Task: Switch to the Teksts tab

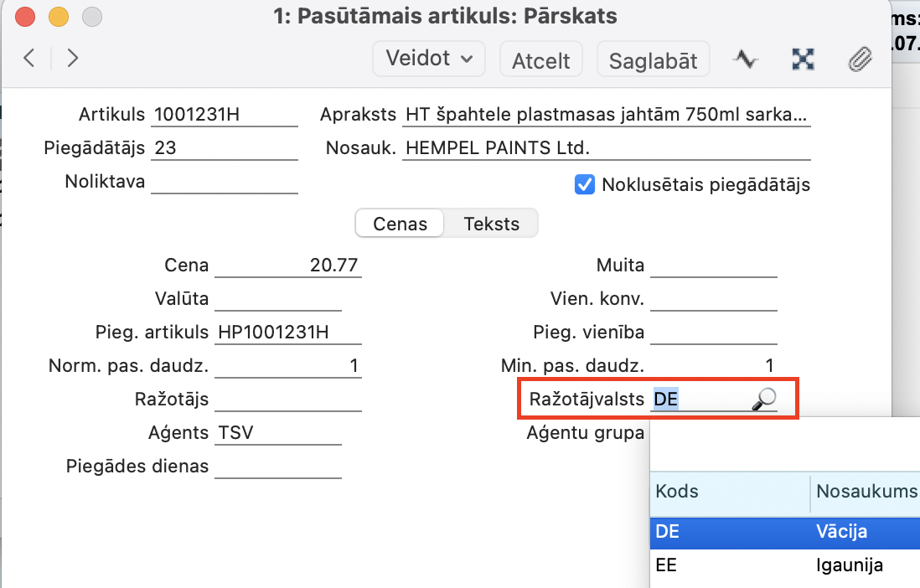Action: pyautogui.click(x=491, y=224)
